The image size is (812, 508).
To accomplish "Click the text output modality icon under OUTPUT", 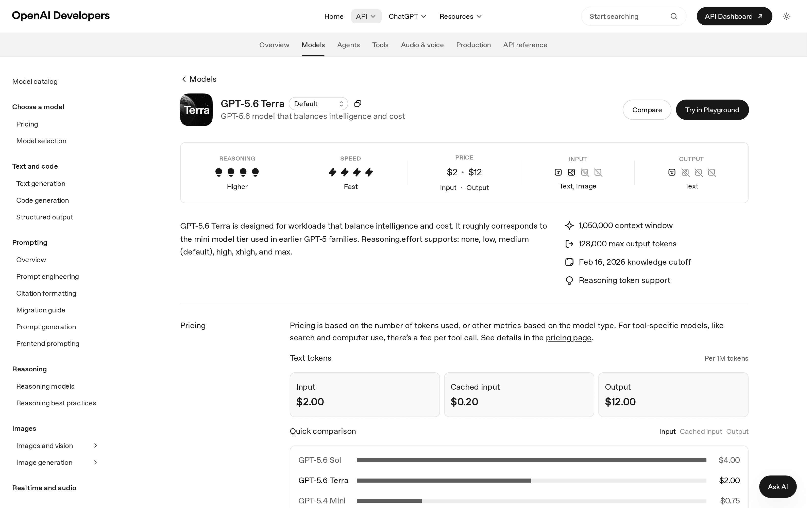I will pyautogui.click(x=672, y=172).
